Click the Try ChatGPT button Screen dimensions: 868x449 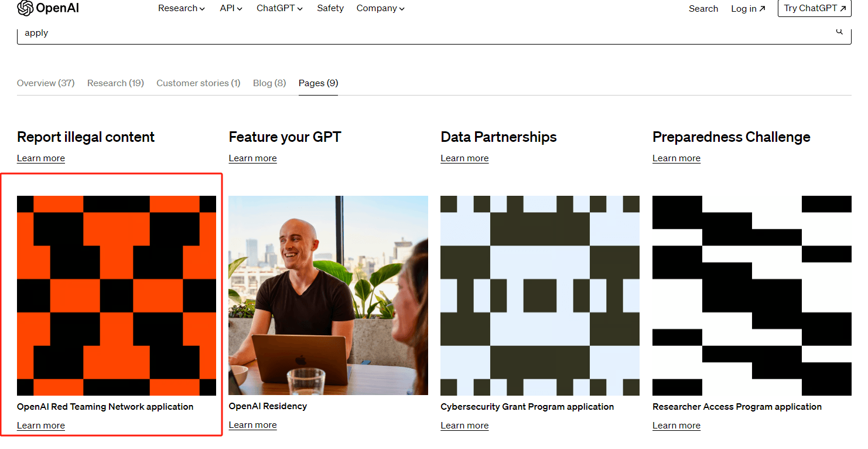(x=814, y=8)
